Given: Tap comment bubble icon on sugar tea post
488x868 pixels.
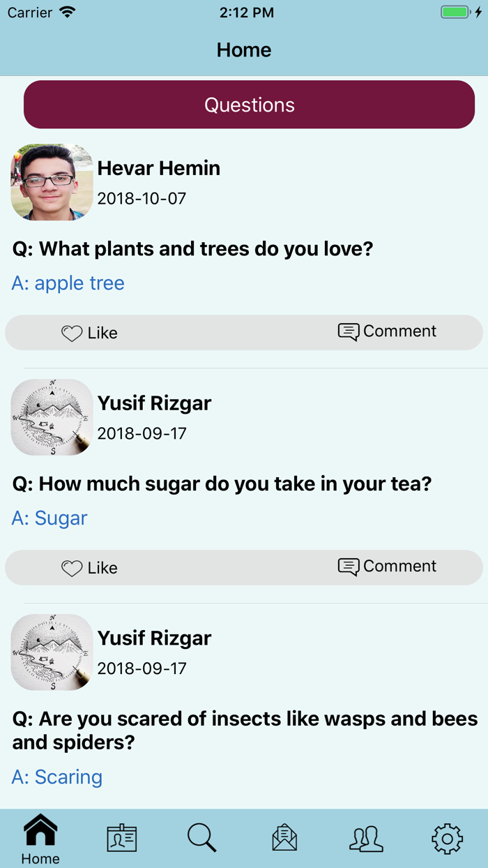Looking at the screenshot, I should 349,567.
